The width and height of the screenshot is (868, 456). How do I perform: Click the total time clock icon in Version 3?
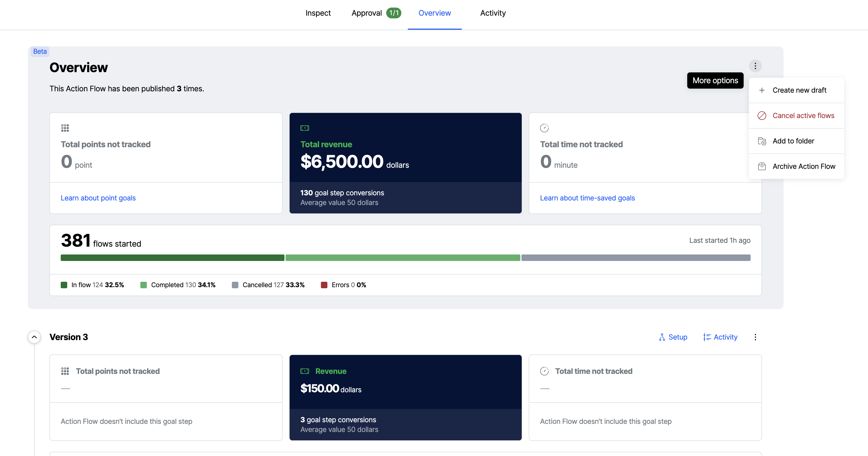click(x=544, y=370)
